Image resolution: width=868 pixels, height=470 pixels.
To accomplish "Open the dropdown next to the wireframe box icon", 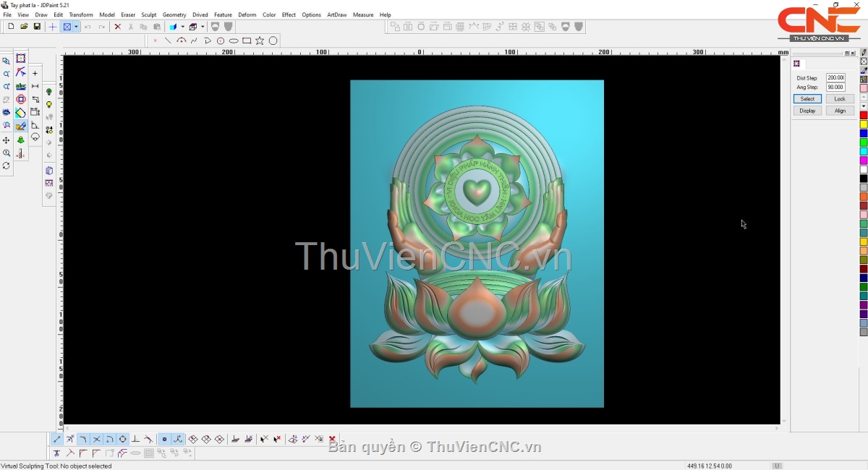I will 203,27.
